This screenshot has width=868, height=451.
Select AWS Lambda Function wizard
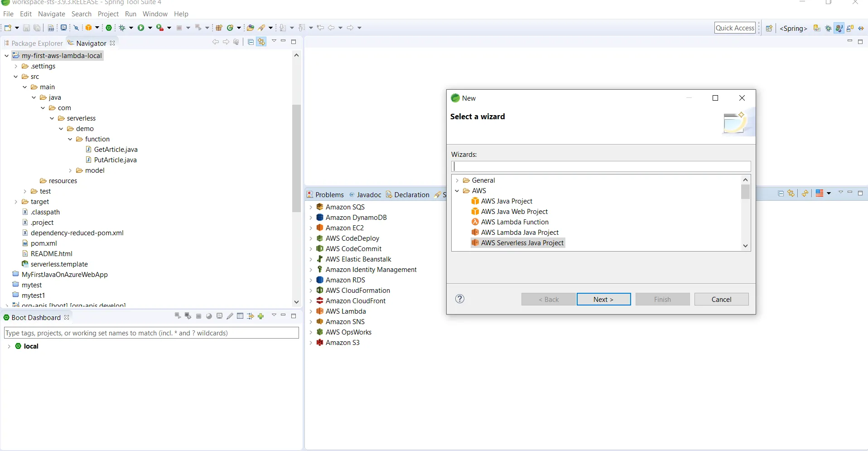pyautogui.click(x=515, y=222)
